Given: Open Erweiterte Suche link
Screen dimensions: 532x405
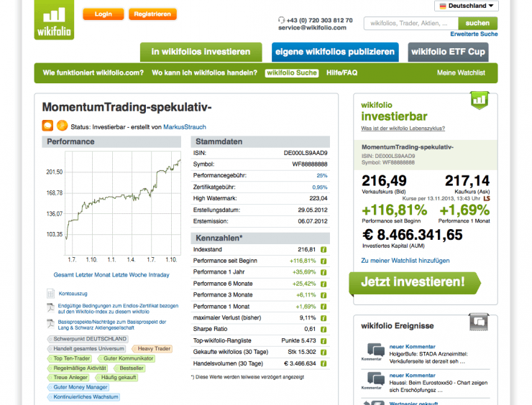Looking at the screenshot, I should [x=474, y=34].
